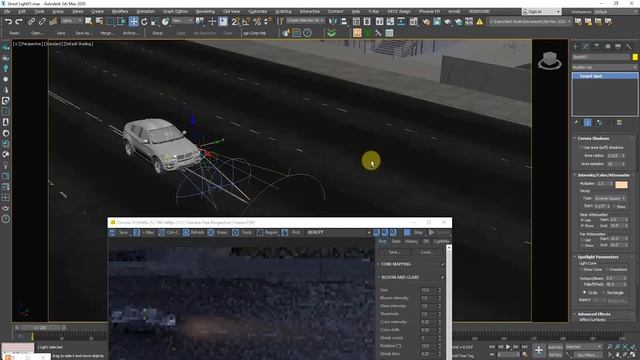
Task: Open the Utilities command panel tab
Action: pos(629,47)
